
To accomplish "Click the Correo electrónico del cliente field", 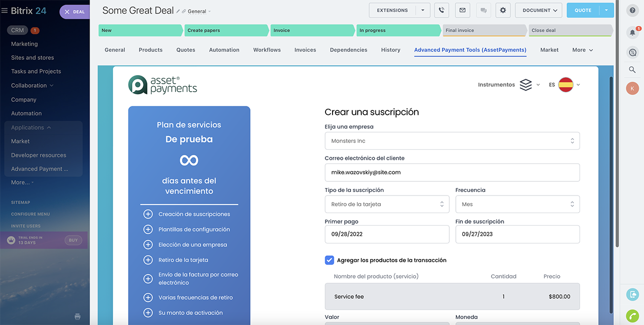I will click(x=452, y=172).
